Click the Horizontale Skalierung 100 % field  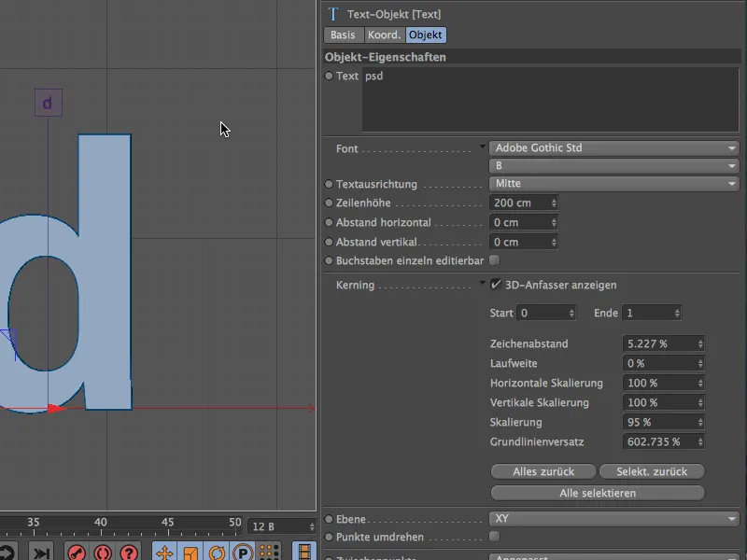pyautogui.click(x=663, y=383)
